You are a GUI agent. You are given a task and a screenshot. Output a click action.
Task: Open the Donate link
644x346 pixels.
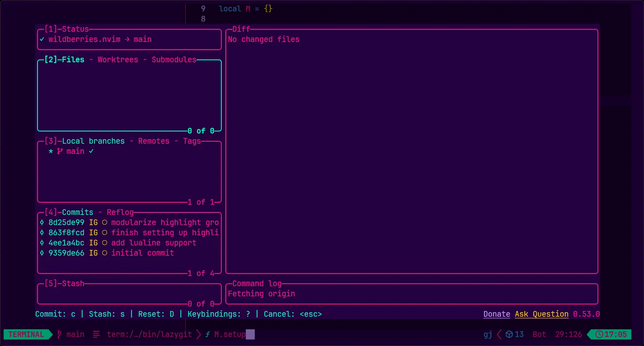point(496,314)
